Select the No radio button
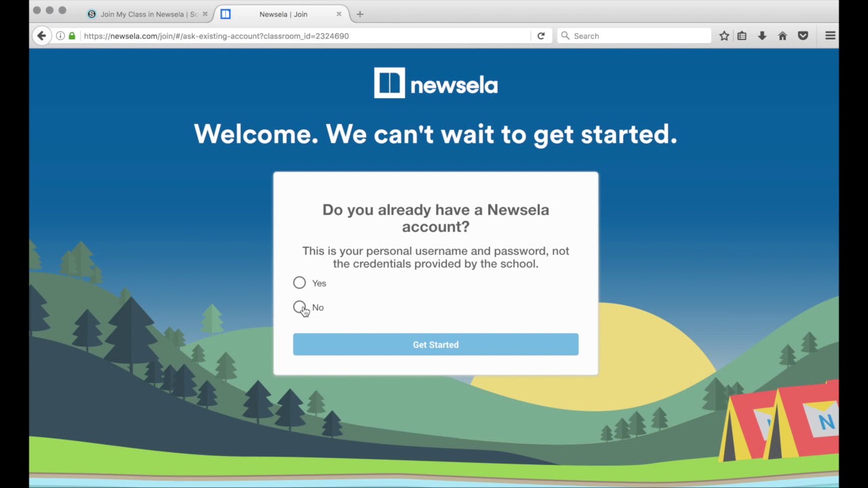Image resolution: width=868 pixels, height=488 pixels. click(300, 307)
